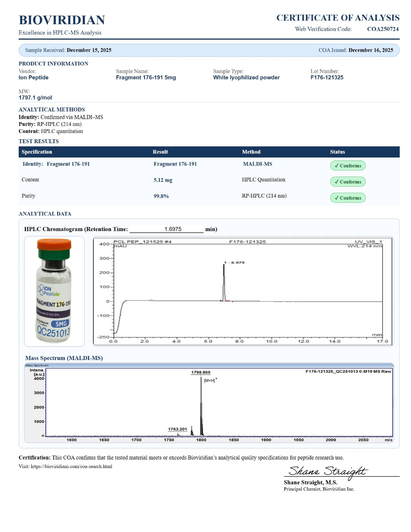The height and width of the screenshot is (532, 411).
Task: Click the 1798.860 mass spectrum peak label
Action: [201, 372]
